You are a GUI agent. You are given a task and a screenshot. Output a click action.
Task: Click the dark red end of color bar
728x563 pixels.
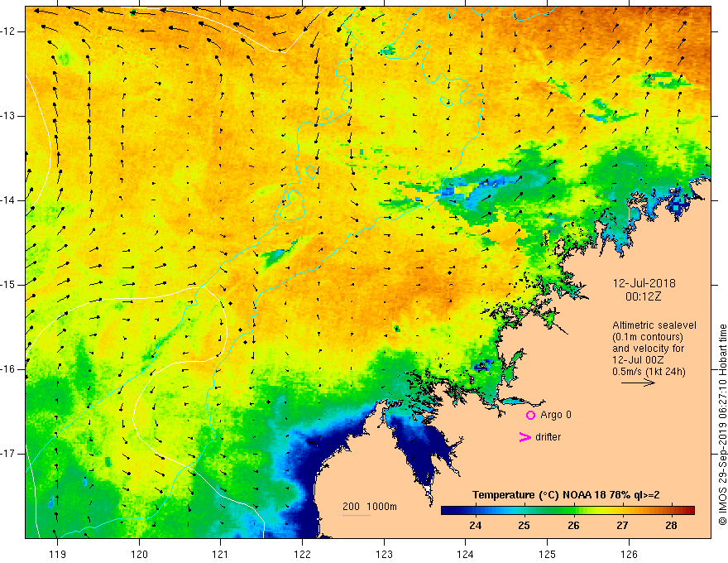(689, 511)
